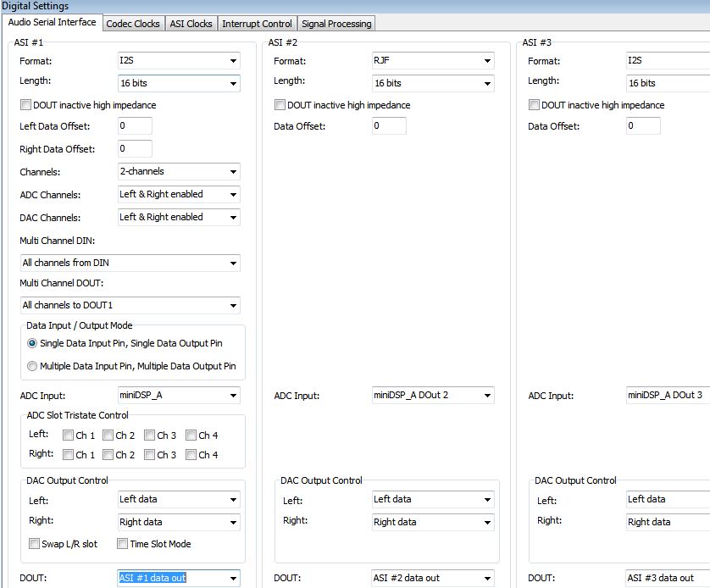Click ASI #3 Data Offset field
The height and width of the screenshot is (588, 710).
pyautogui.click(x=643, y=126)
